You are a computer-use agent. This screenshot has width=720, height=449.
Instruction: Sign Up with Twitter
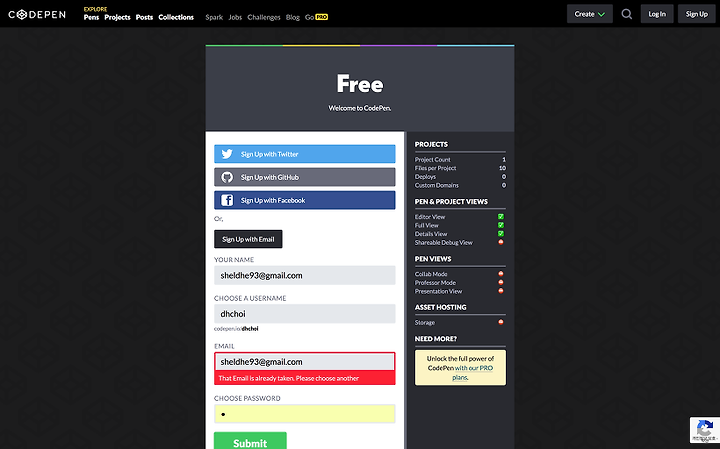tap(304, 154)
